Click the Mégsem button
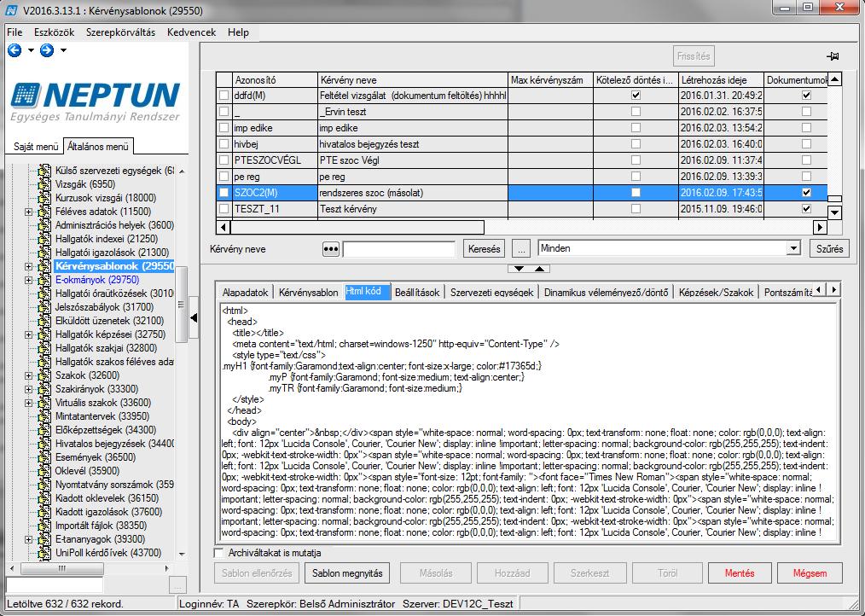The width and height of the screenshot is (865, 616). coord(810,573)
